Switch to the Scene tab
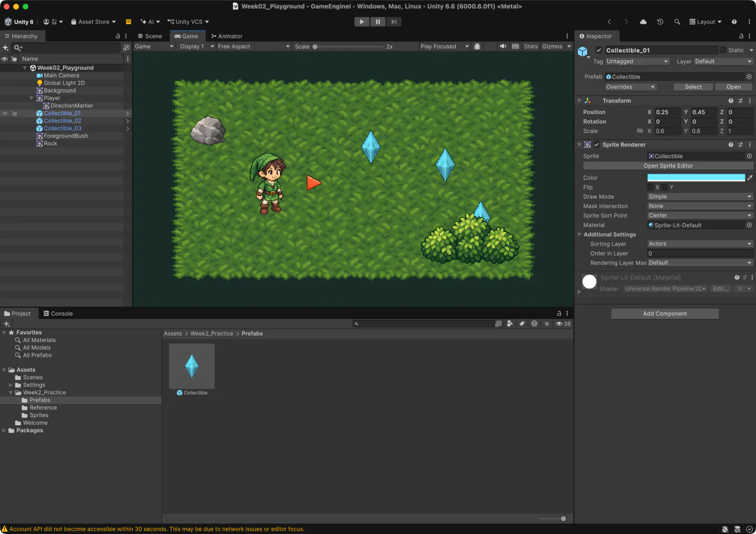The width and height of the screenshot is (756, 534). coord(149,36)
